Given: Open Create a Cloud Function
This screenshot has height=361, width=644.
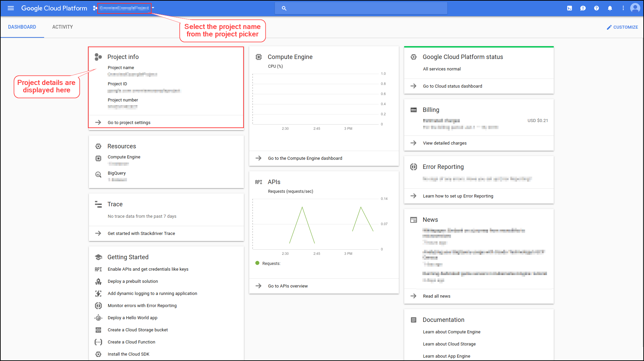Looking at the screenshot, I should pos(131,342).
